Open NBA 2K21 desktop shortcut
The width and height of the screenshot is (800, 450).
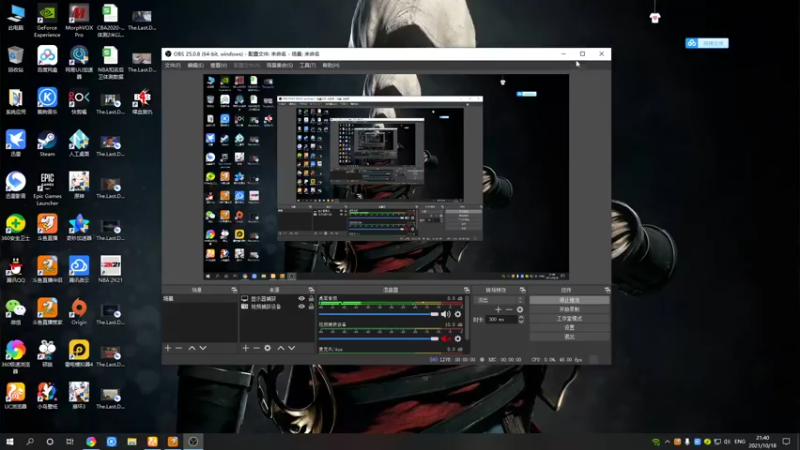(110, 269)
